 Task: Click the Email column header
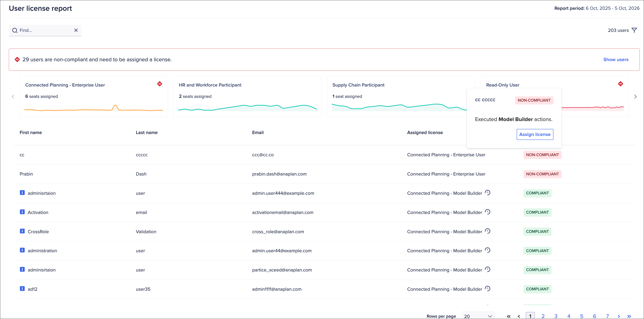pos(258,133)
